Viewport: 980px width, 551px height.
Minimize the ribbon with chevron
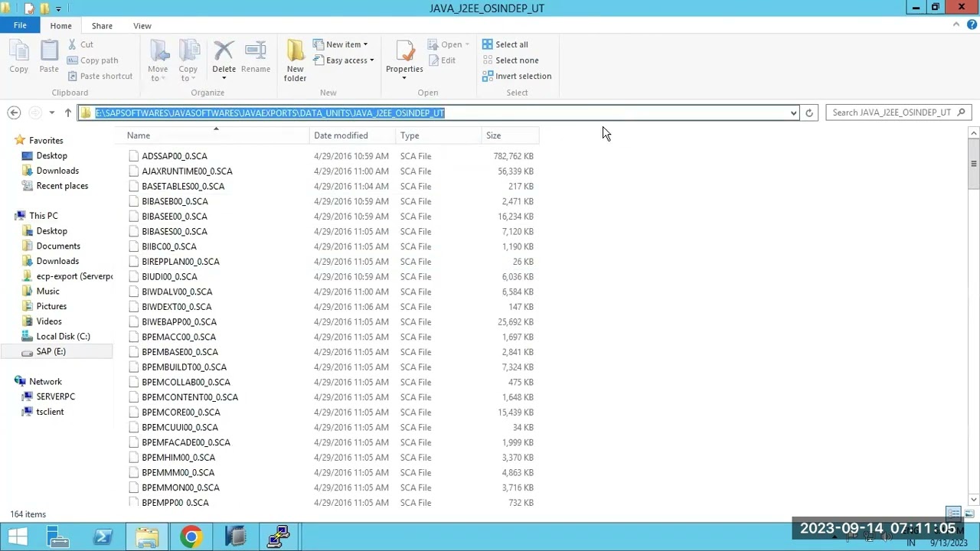[x=955, y=25]
